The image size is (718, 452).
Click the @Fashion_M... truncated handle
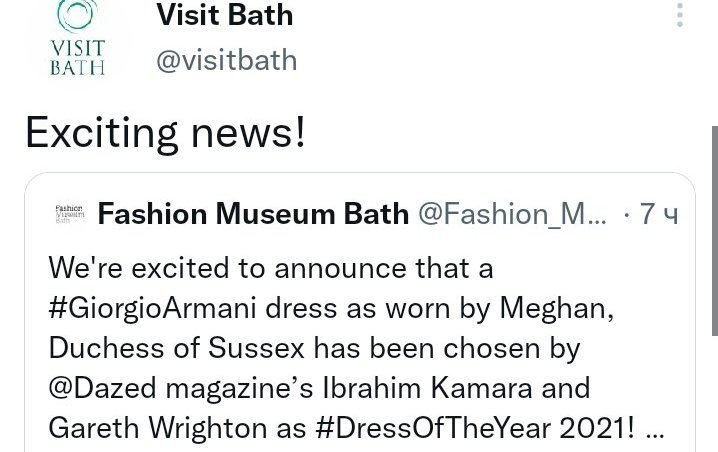510,213
